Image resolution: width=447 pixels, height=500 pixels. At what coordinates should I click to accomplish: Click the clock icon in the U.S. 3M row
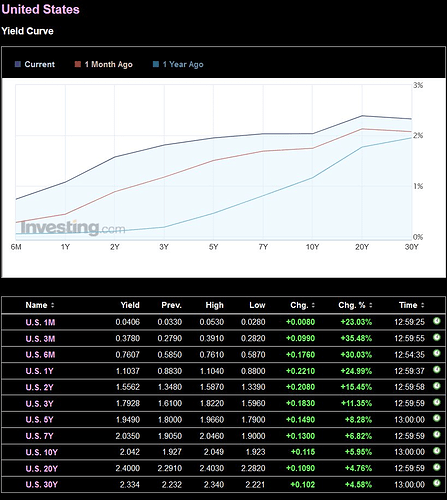(437, 338)
